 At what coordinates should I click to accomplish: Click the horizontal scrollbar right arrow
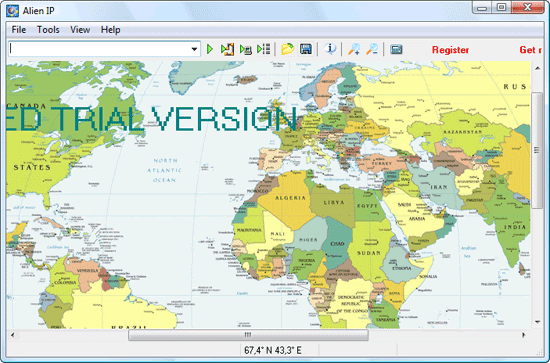point(523,335)
